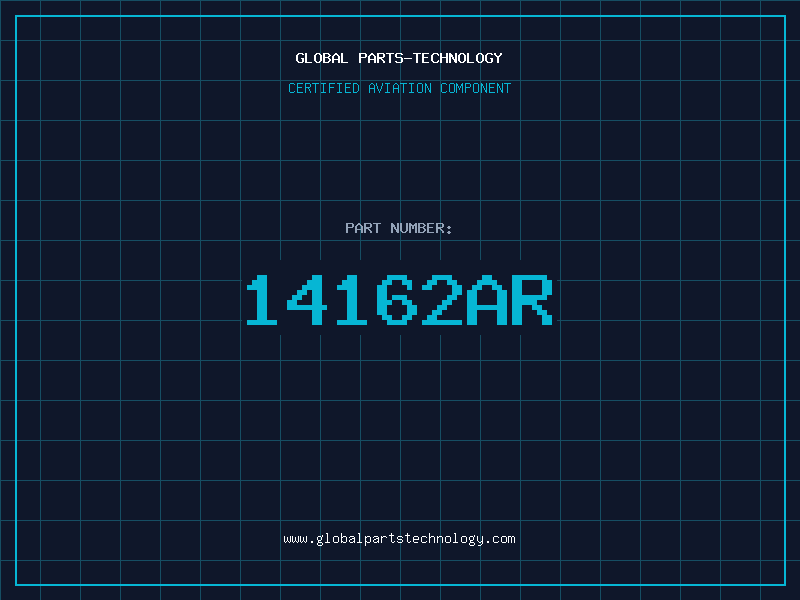Click the PART NUMBER: label

click(399, 228)
